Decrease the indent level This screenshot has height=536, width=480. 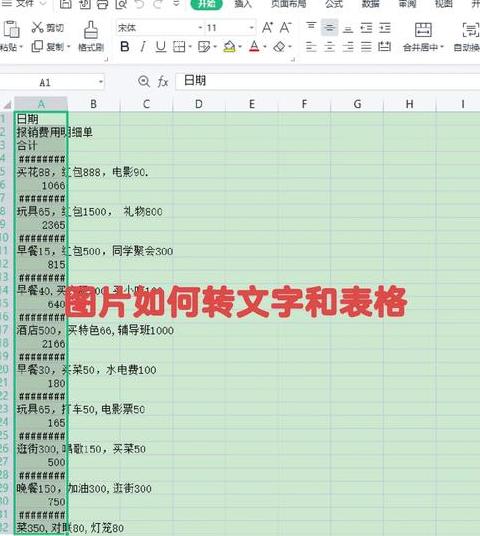pos(366,28)
